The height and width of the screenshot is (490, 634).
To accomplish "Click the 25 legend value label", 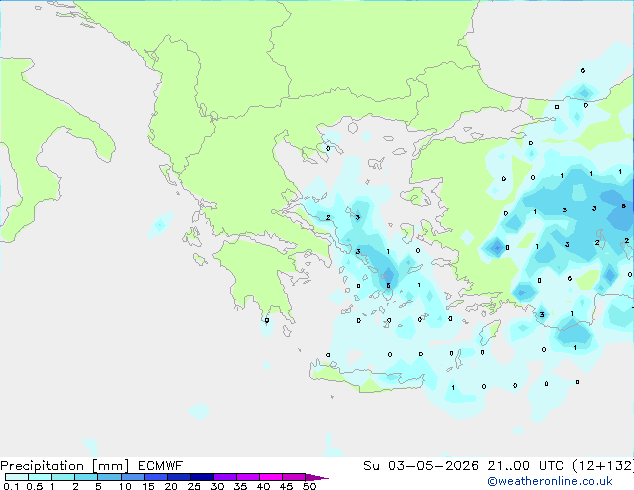I will [194, 486].
